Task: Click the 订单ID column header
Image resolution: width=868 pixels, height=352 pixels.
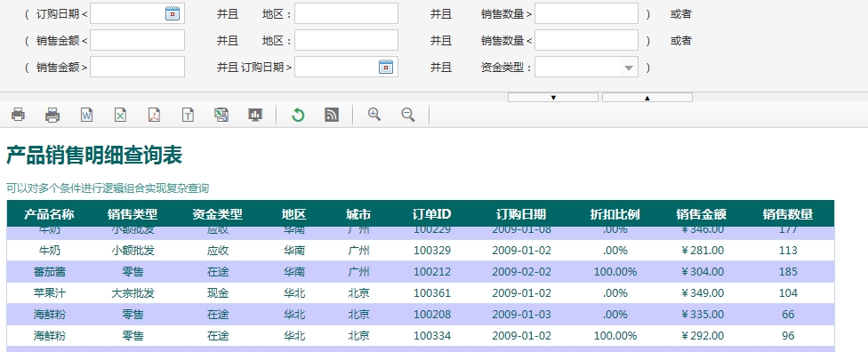Action: [432, 214]
